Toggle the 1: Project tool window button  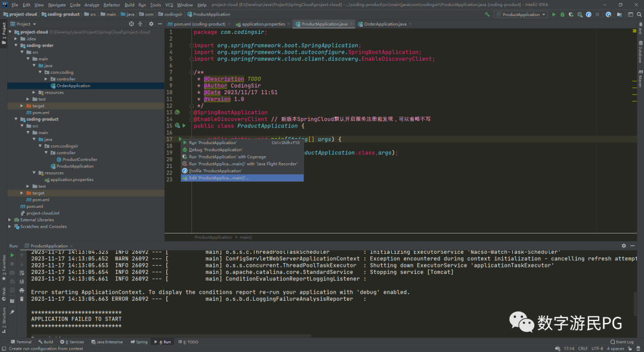[4, 33]
